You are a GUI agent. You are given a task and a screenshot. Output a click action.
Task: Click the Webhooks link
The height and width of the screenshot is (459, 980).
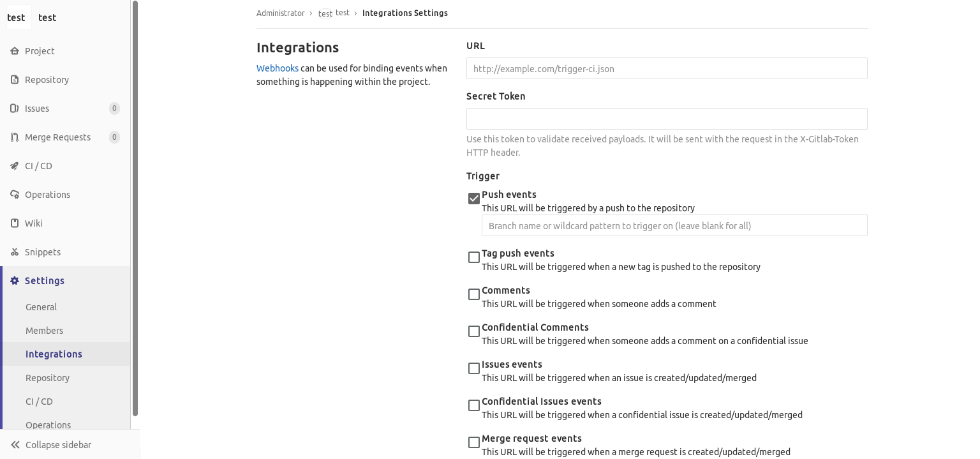(278, 68)
